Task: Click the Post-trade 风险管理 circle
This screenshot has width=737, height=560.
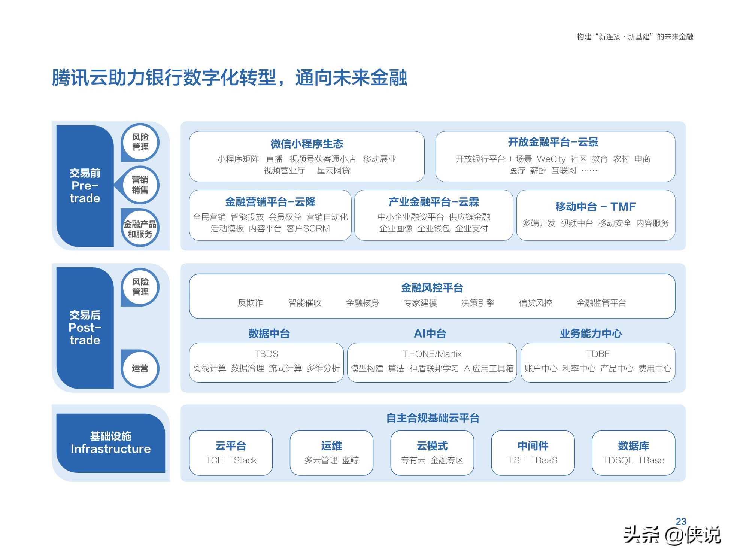Action: point(140,287)
